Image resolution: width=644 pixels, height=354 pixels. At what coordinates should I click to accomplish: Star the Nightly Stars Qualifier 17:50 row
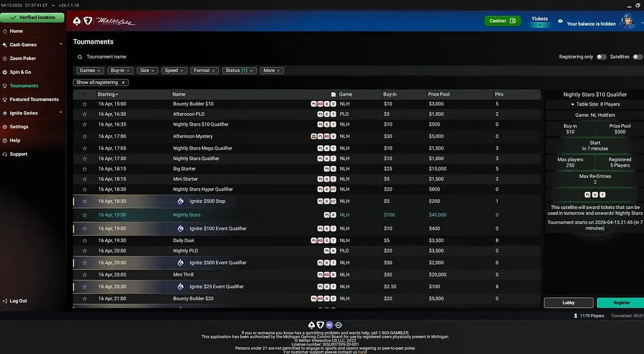[85, 159]
